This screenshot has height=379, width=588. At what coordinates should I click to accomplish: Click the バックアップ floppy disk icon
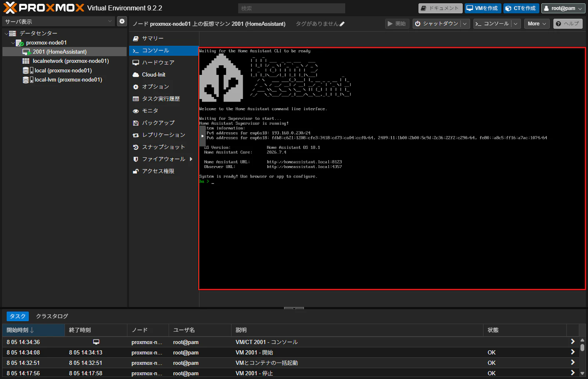[136, 123]
